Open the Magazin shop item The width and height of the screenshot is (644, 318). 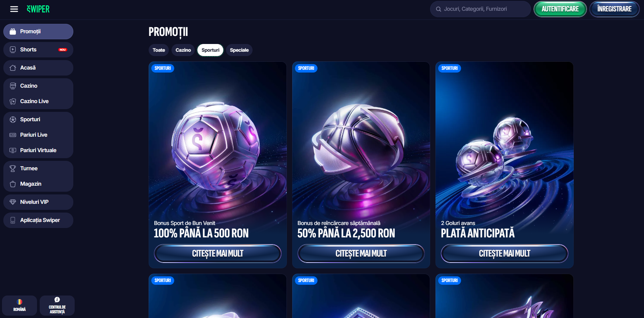38,184
